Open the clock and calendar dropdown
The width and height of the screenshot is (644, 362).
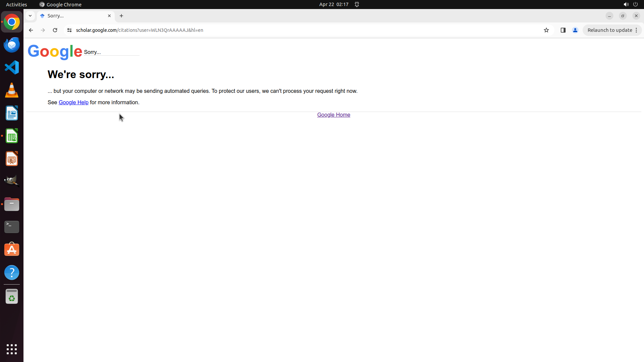pos(334,4)
